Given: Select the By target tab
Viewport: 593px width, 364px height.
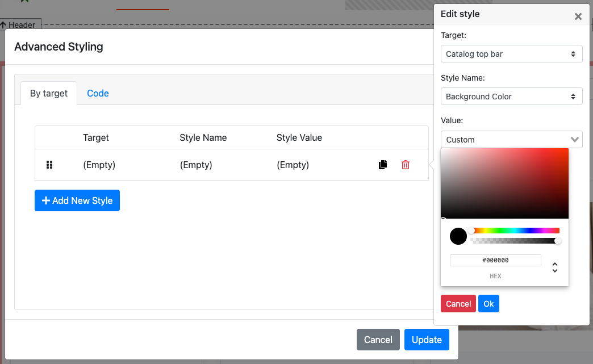Looking at the screenshot, I should tap(49, 93).
